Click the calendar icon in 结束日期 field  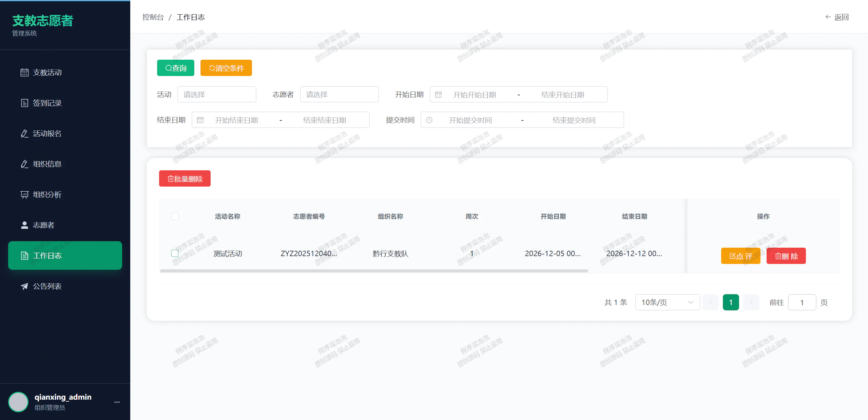tap(200, 120)
